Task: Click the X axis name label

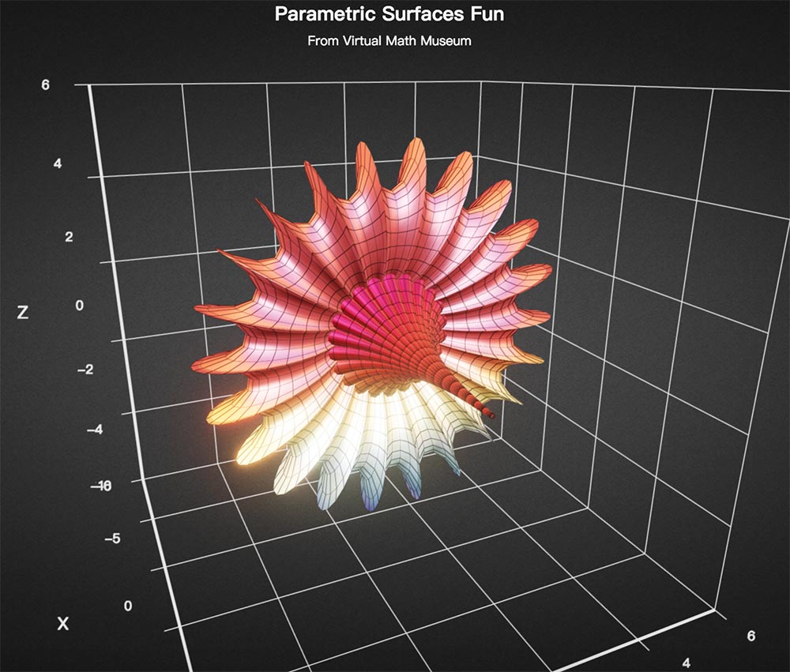Action: coord(63,624)
